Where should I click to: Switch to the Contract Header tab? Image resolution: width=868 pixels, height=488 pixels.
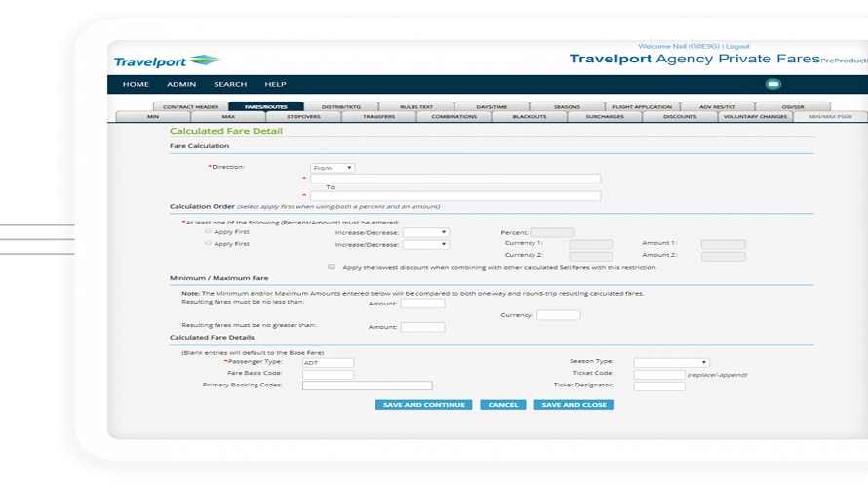coord(190,107)
